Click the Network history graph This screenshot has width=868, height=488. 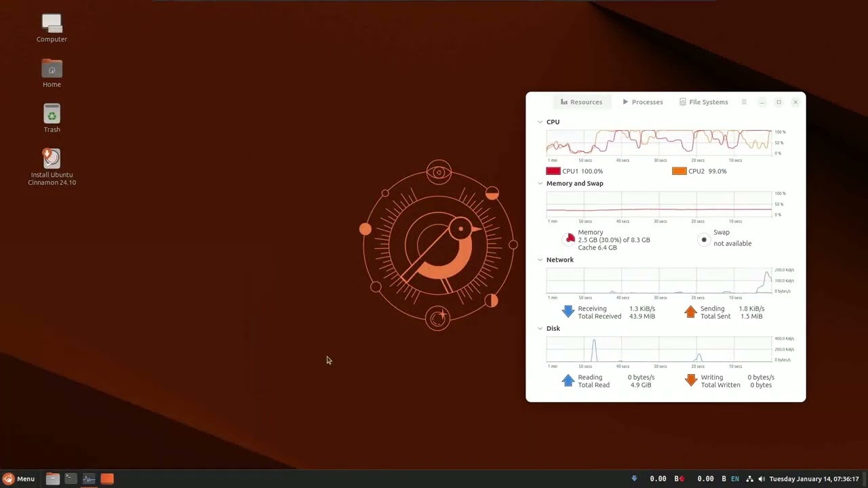point(659,281)
